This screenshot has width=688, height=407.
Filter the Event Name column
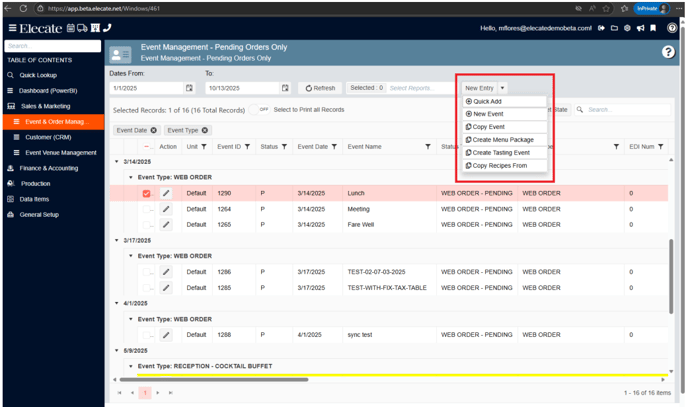pyautogui.click(x=428, y=147)
